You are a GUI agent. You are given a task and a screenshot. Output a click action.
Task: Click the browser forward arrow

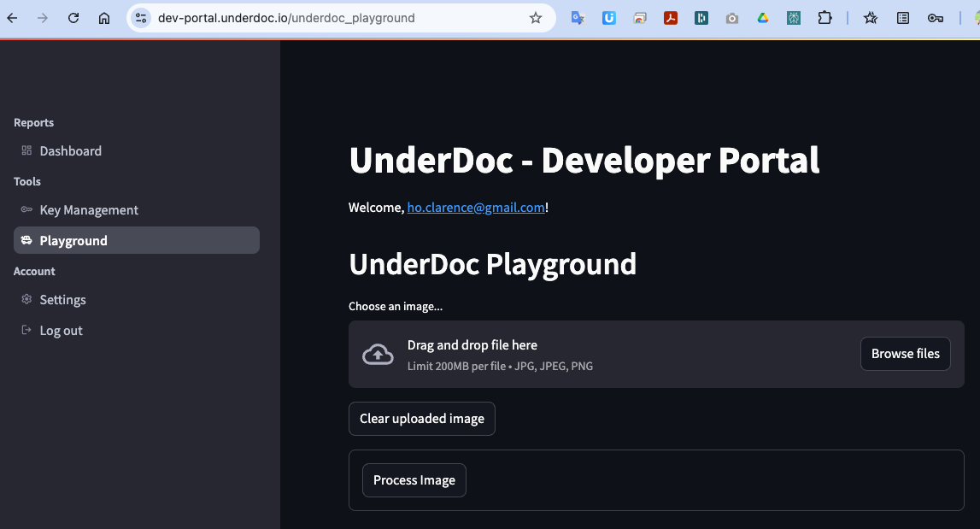[x=43, y=18]
